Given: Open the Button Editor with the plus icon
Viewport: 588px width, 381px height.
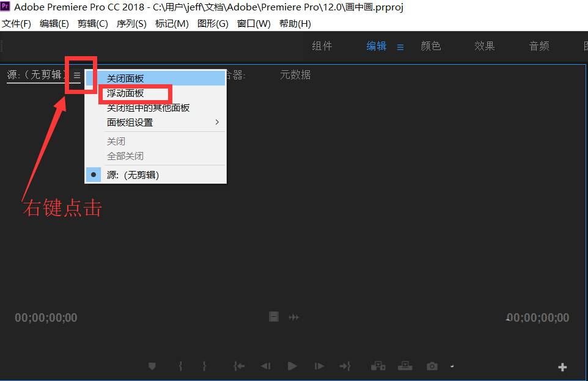Looking at the screenshot, I should pos(562,366).
